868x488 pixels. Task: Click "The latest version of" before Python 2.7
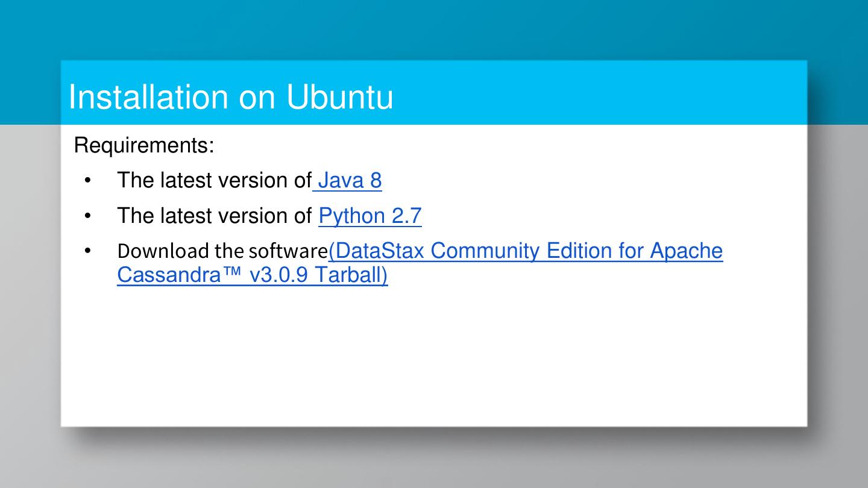214,216
